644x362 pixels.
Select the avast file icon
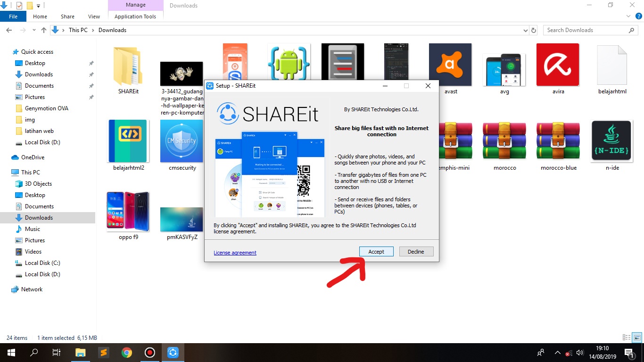pyautogui.click(x=450, y=65)
